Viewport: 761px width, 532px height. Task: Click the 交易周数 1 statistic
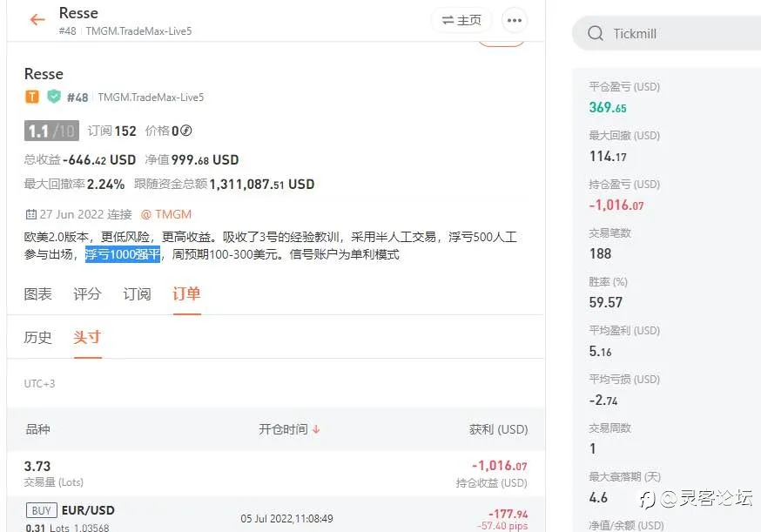tap(593, 448)
